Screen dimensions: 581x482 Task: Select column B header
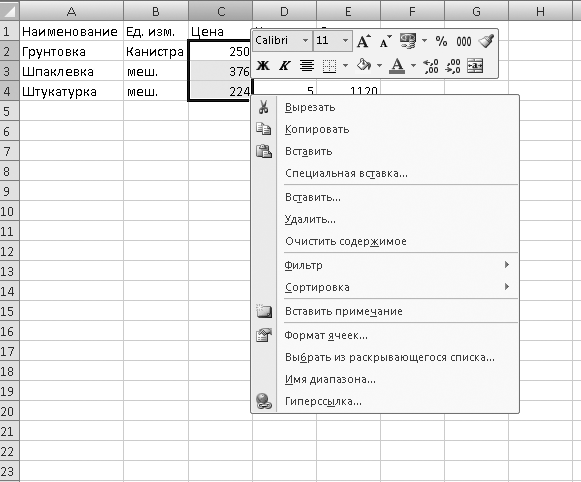click(156, 11)
